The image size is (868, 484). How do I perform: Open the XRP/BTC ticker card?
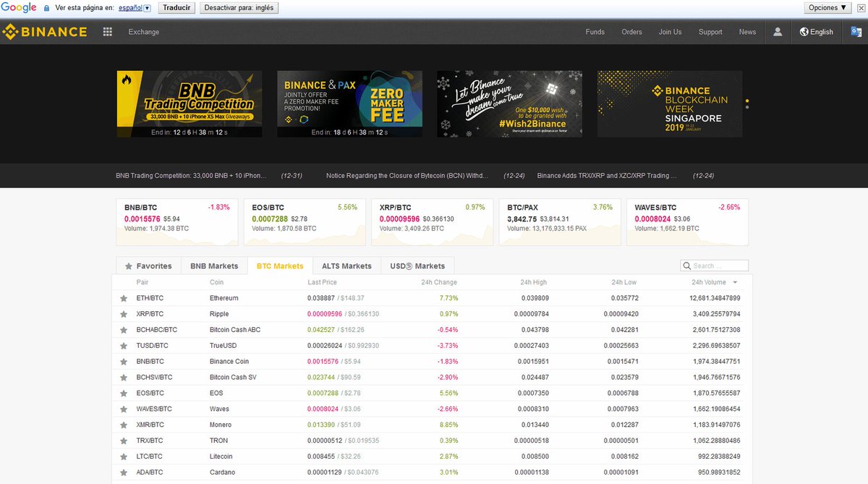click(433, 222)
